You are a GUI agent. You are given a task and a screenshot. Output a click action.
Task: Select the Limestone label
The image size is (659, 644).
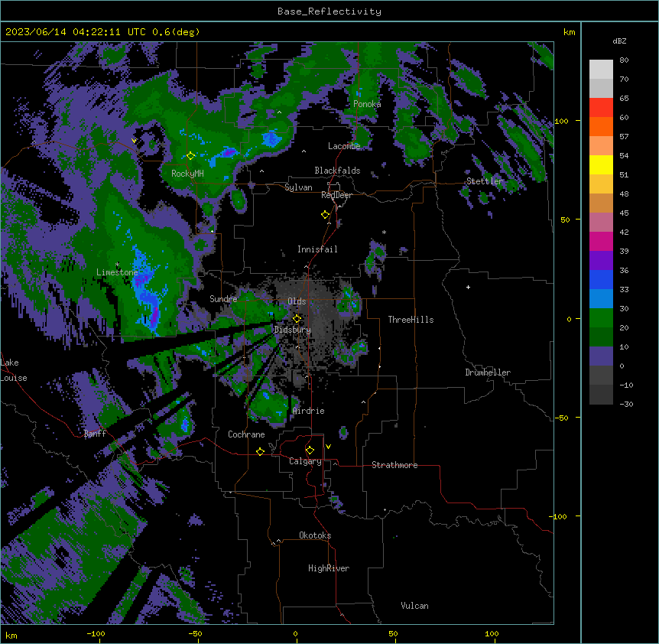(x=117, y=272)
